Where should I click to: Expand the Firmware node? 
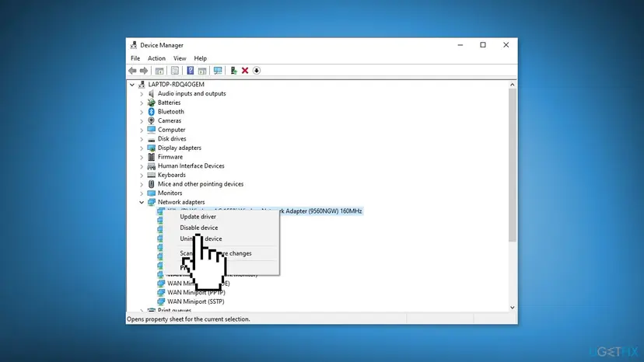[x=142, y=157]
